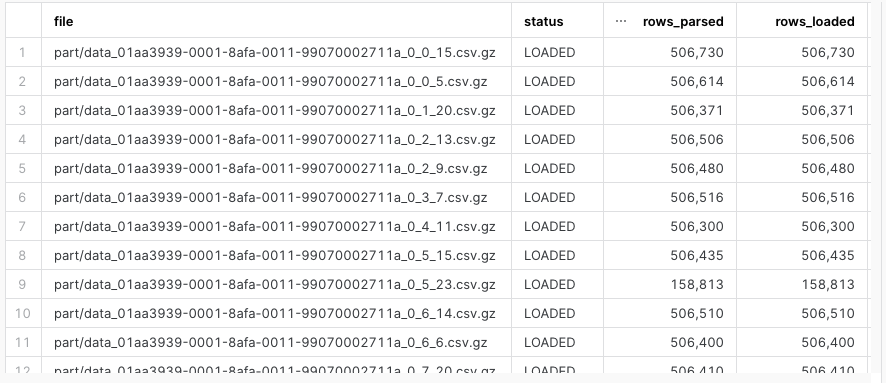
Task: Select the status column header
Action: (x=544, y=21)
